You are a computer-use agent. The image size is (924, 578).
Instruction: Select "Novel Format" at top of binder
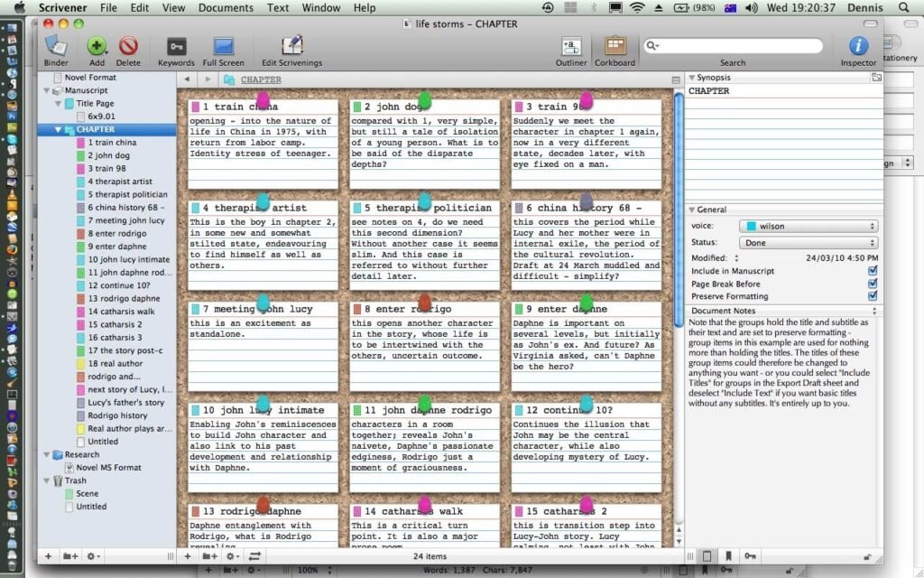point(90,78)
